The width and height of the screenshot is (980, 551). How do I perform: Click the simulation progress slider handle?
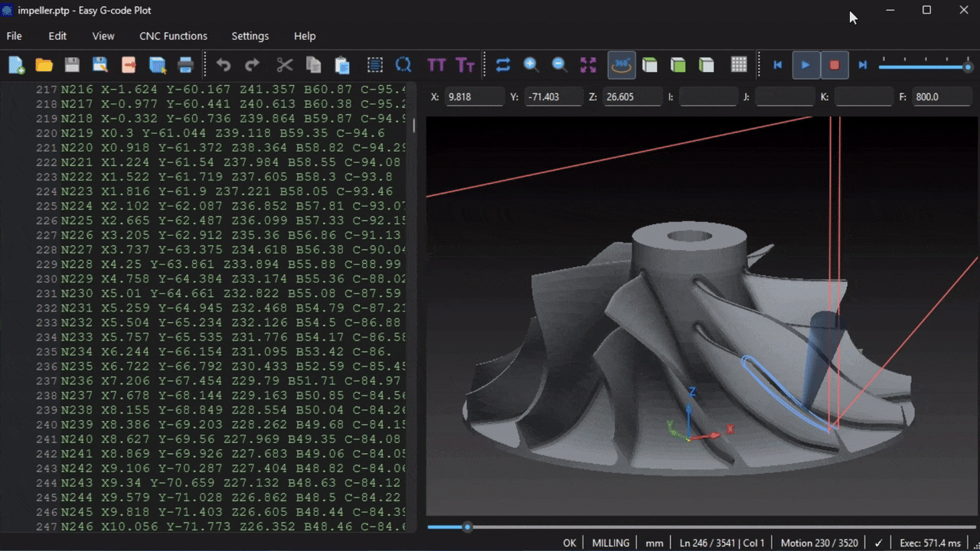click(467, 527)
